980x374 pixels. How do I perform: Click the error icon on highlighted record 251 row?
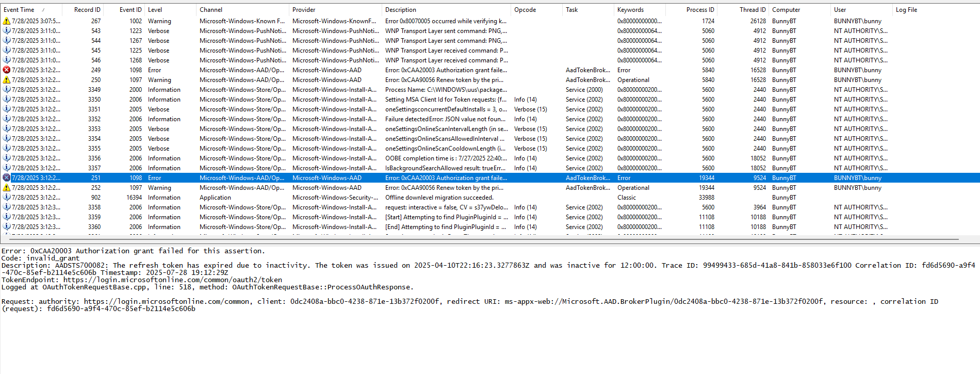(x=7, y=178)
